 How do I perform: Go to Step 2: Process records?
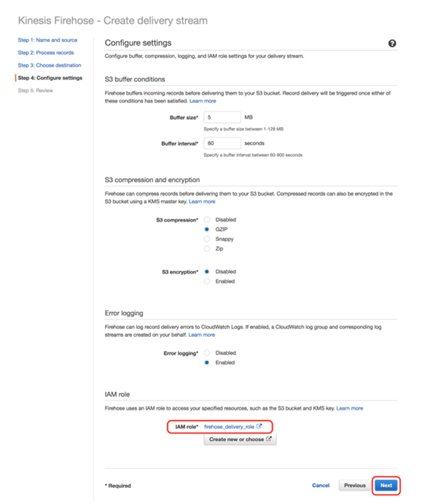46,52
